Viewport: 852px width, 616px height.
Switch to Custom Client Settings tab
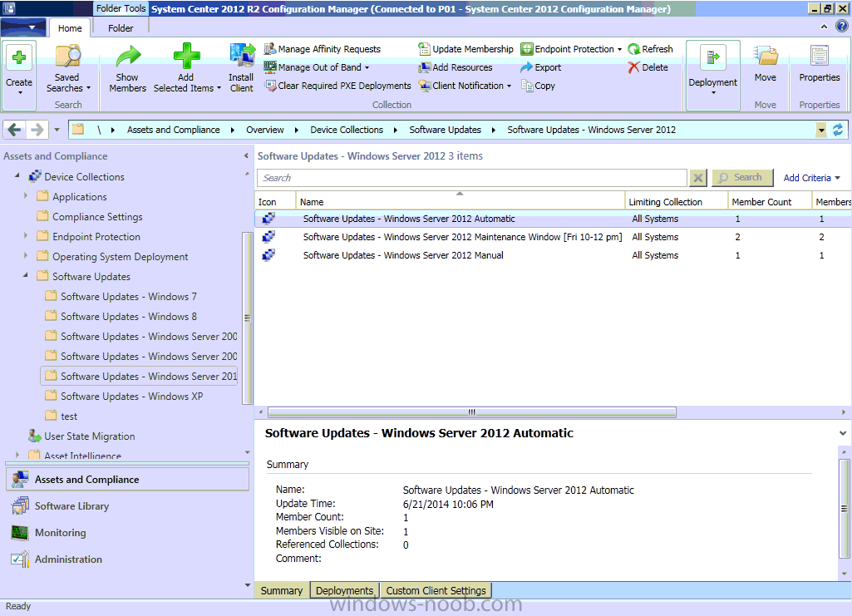[x=436, y=590]
